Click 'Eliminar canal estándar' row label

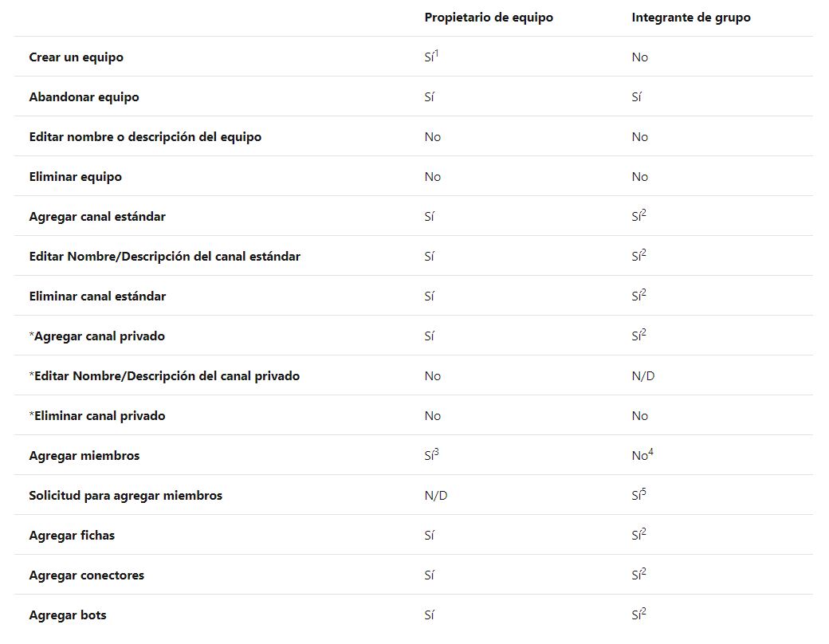tap(97, 296)
